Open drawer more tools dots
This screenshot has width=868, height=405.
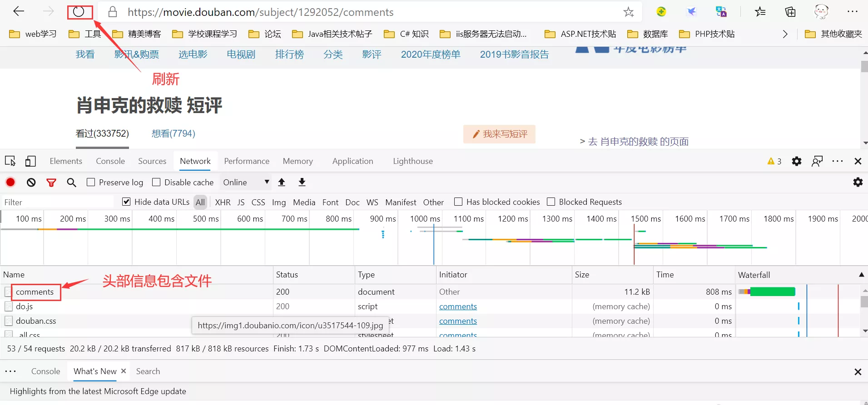(x=10, y=371)
